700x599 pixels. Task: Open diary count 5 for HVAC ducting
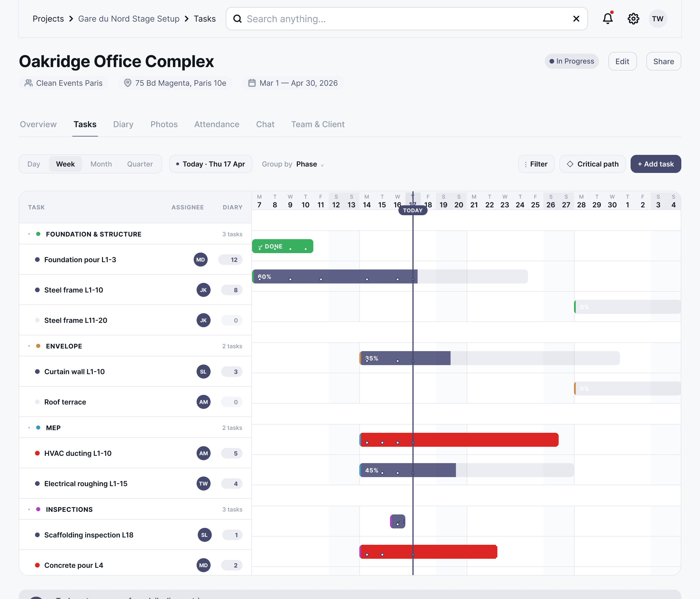(232, 453)
